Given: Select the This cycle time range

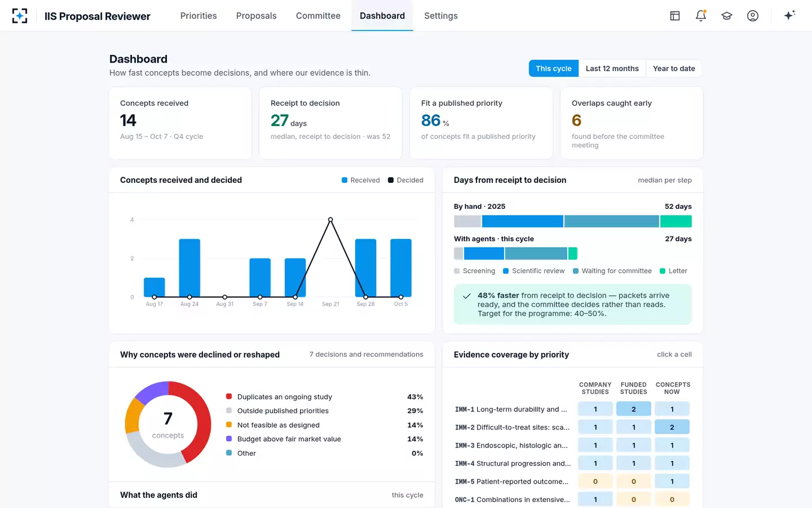Looking at the screenshot, I should click(x=554, y=68).
